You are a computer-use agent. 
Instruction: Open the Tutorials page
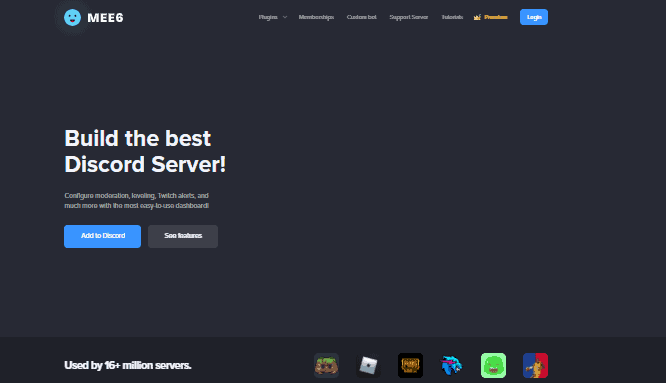click(452, 17)
